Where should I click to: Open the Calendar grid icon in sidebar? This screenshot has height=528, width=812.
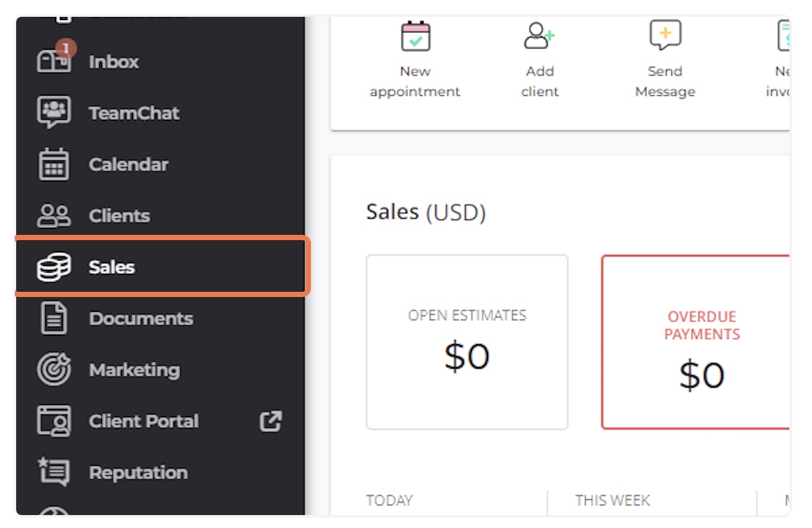pos(54,164)
